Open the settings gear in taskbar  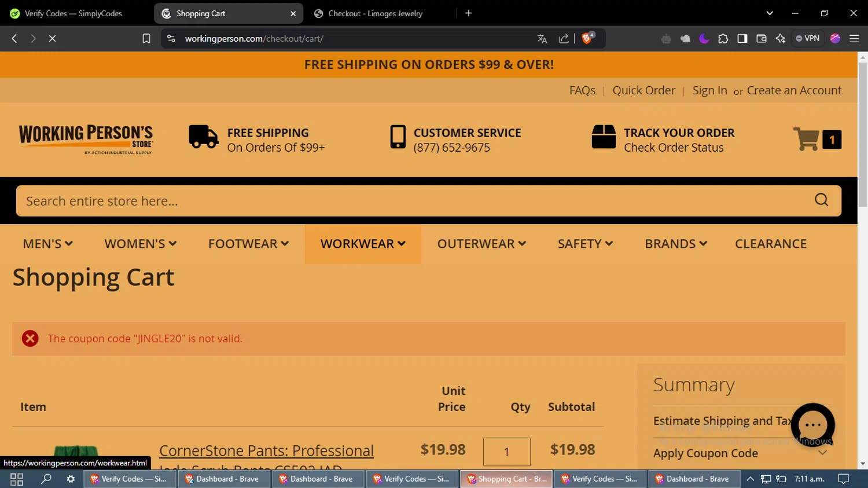pos(71,479)
